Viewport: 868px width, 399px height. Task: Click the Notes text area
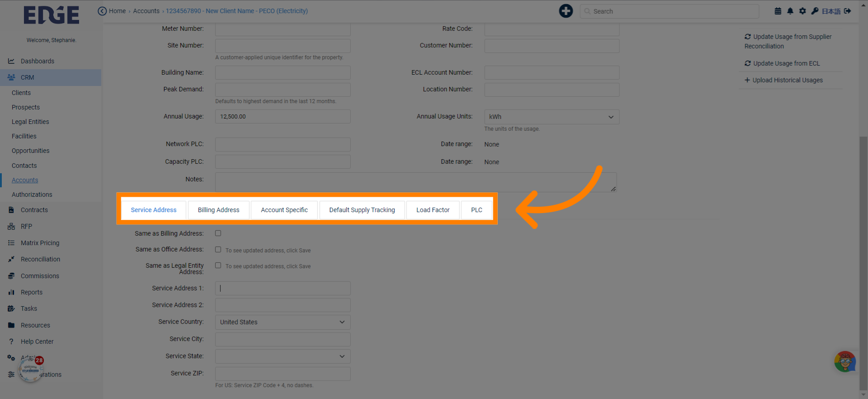click(x=416, y=182)
